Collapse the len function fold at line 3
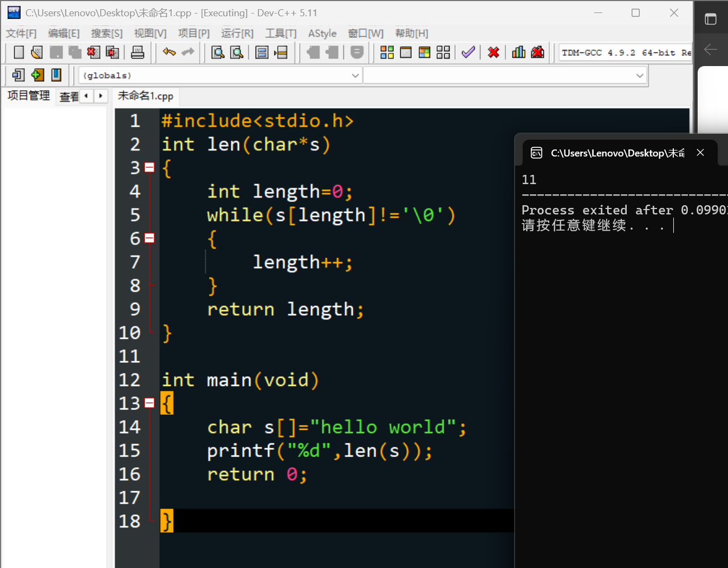The height and width of the screenshot is (568, 728). tap(149, 167)
